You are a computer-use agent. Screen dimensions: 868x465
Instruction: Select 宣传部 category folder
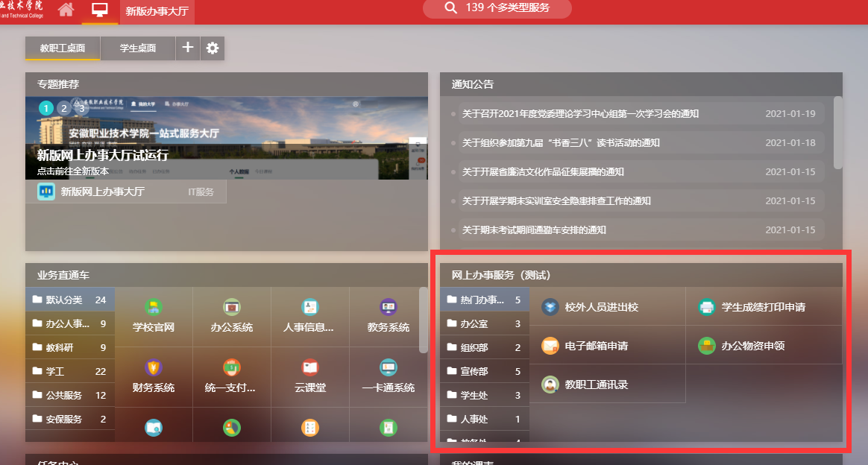click(485, 371)
